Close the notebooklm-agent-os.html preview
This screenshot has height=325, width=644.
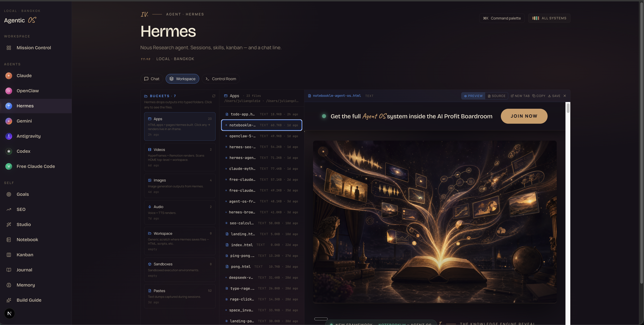point(564,96)
